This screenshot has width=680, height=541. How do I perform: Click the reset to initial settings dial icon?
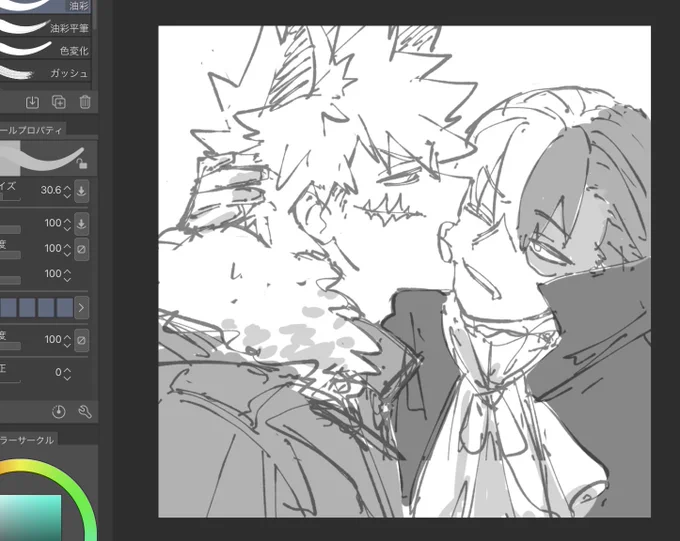[59, 411]
